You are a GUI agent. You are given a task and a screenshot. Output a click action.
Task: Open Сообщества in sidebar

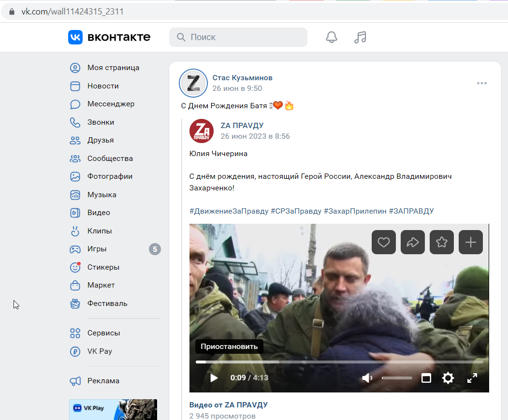click(110, 159)
